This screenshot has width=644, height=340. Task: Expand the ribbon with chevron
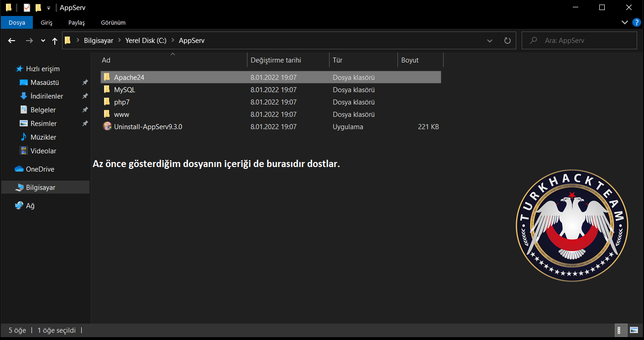625,22
